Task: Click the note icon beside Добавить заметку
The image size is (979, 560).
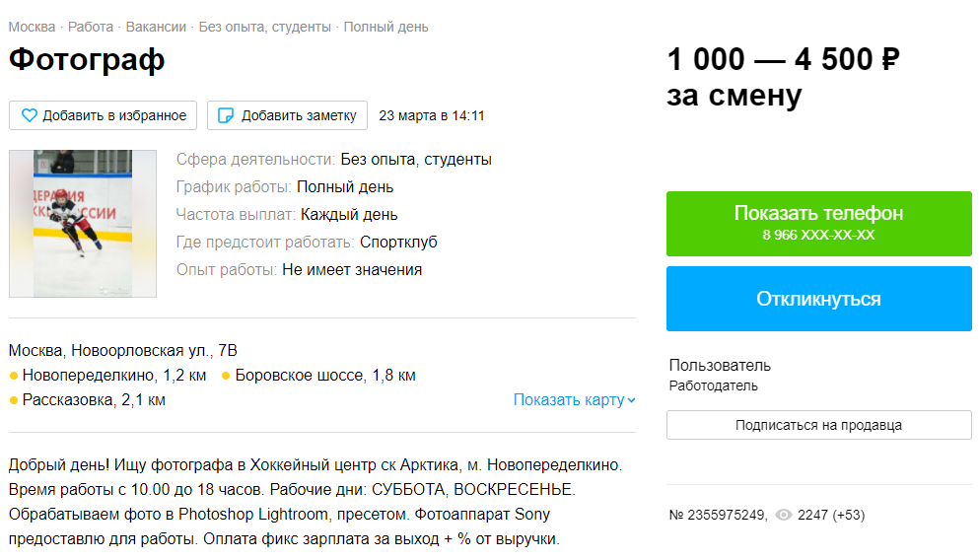Action: [x=226, y=115]
